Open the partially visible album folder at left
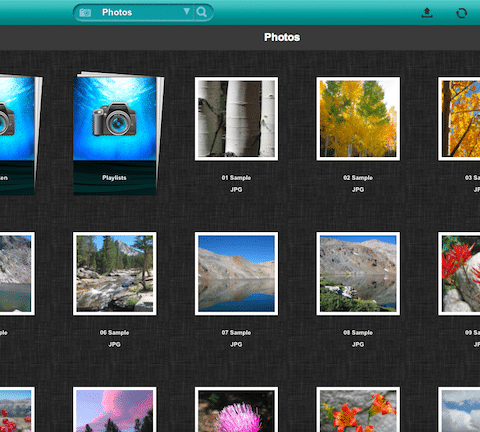 (20, 135)
